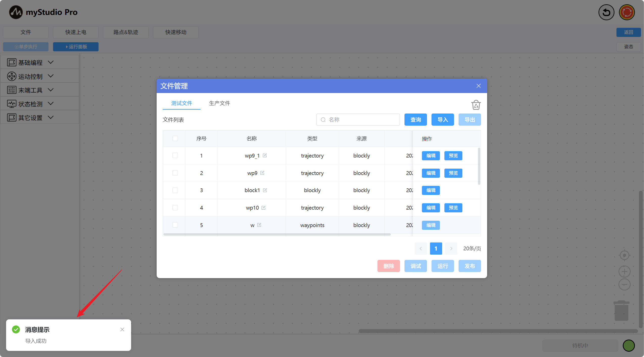The image size is (644, 357).
Task: Open the 20条/页 page size dropdown
Action: [x=472, y=249]
